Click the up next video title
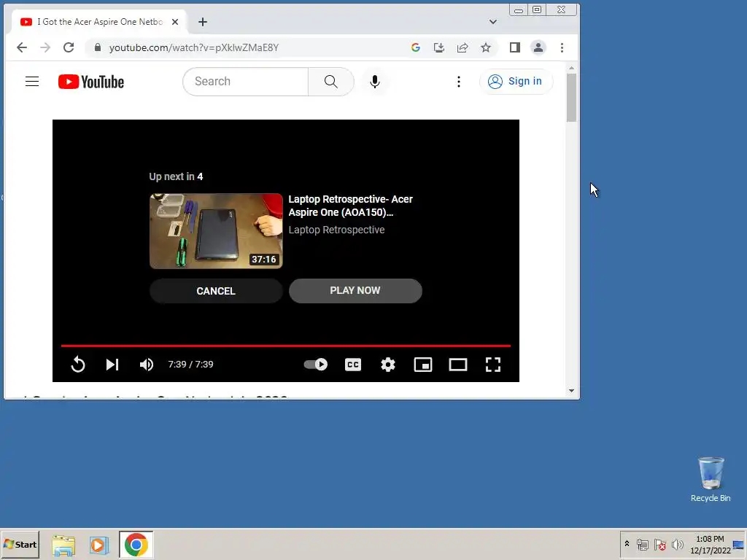The image size is (747, 560). tap(351, 206)
